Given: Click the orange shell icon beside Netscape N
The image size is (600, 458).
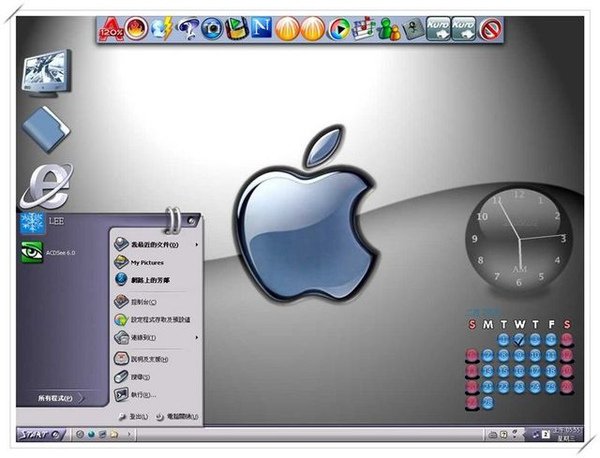Looking at the screenshot, I should tap(287, 29).
